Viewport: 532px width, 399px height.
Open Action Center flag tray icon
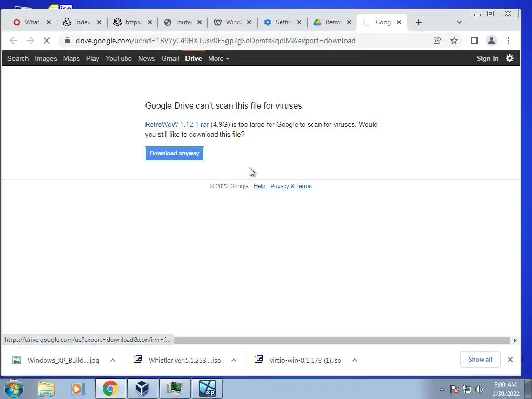click(455, 389)
